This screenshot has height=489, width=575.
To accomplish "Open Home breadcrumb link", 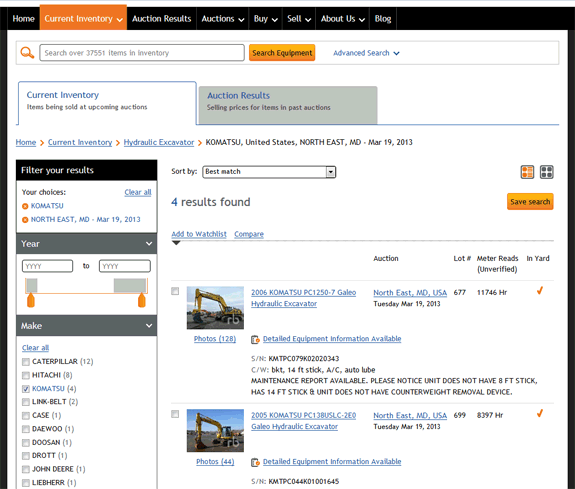I will click(x=26, y=142).
